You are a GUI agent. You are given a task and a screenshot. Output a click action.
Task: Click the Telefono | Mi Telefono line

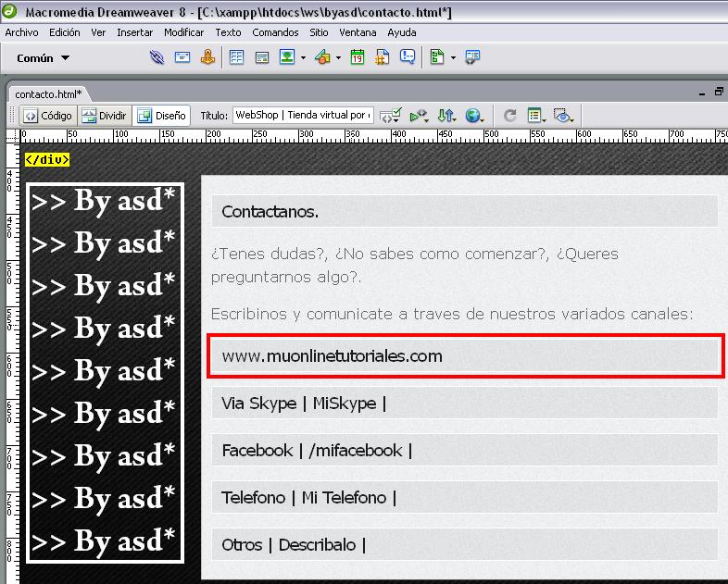(x=308, y=498)
